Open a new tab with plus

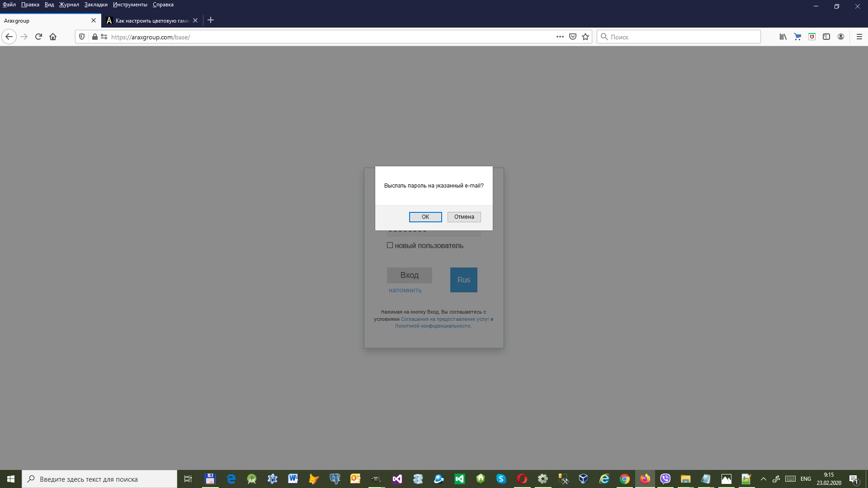211,20
